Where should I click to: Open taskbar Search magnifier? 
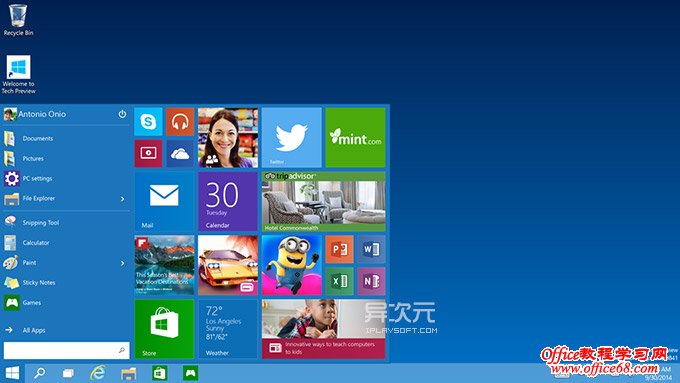click(40, 373)
